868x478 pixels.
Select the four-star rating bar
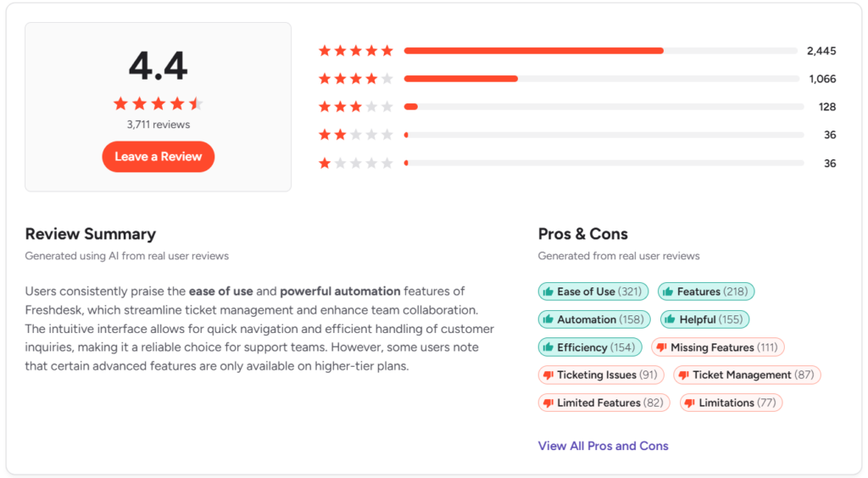click(601, 79)
